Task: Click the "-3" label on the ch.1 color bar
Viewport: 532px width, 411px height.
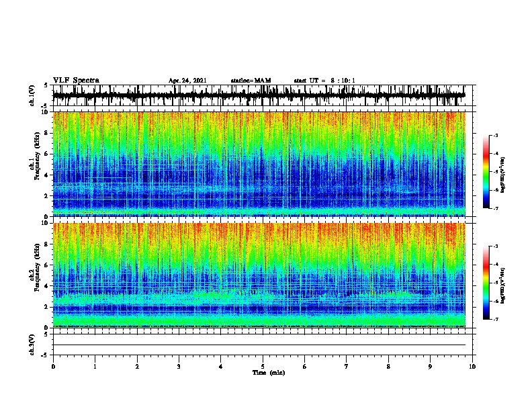Action: click(496, 136)
